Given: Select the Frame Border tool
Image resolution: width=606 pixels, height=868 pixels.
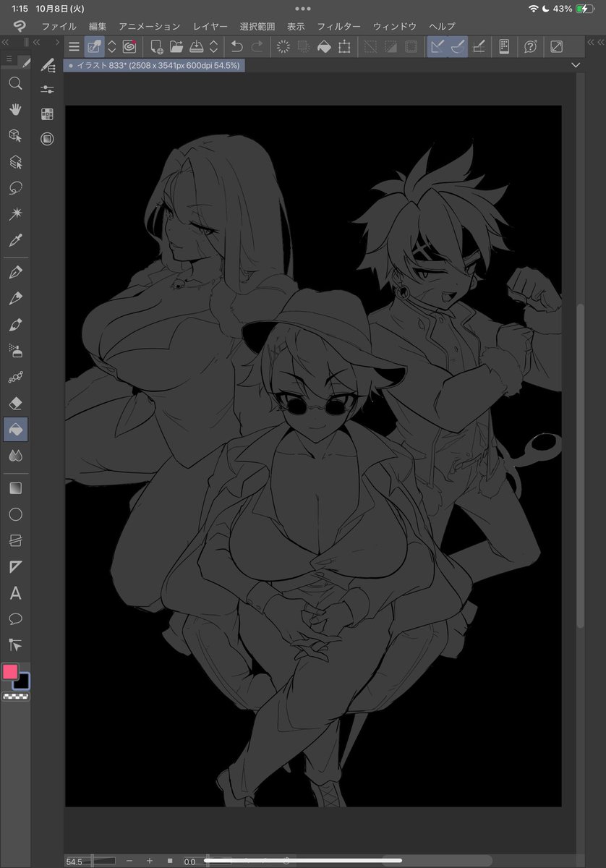Looking at the screenshot, I should pos(15,540).
